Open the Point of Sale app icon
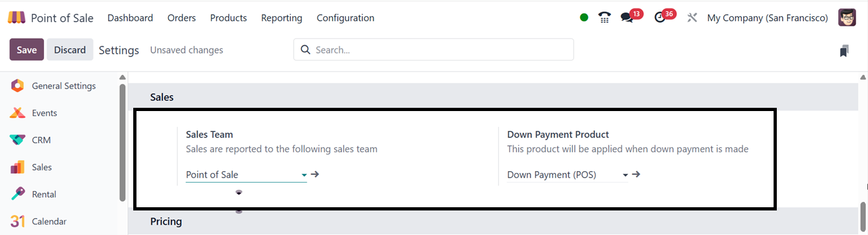This screenshot has width=868, height=235. pyautogui.click(x=17, y=18)
